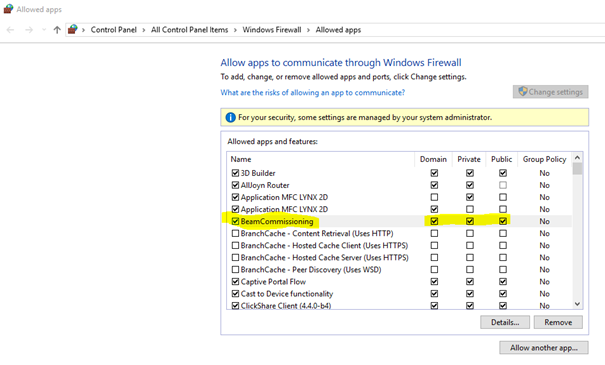Select Windows Firewall breadcrumb item
The width and height of the screenshot is (605, 365).
click(x=272, y=30)
